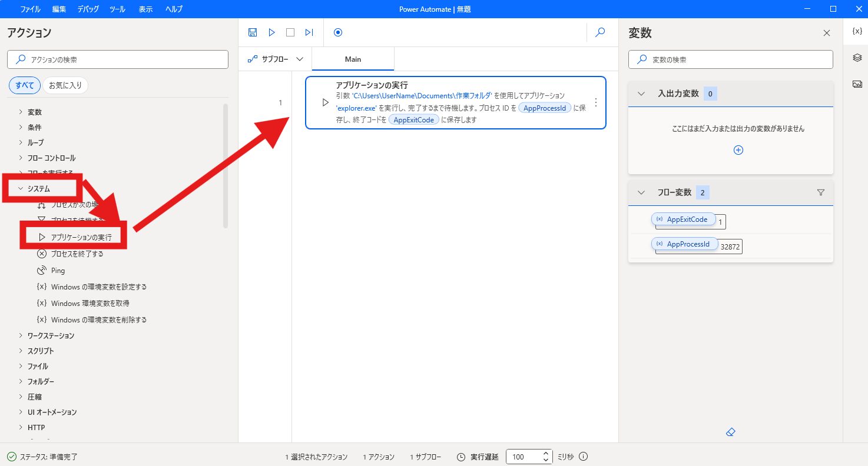The width and height of the screenshot is (868, 466).
Task: Click the info icon beside ミリ秒
Action: 584,457
